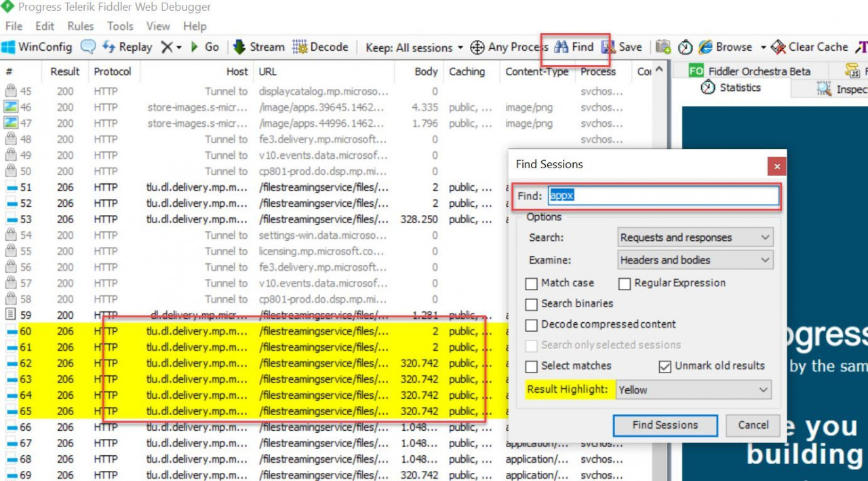This screenshot has width=868, height=481.
Task: Select the highlighted session row 62
Action: pos(254,363)
